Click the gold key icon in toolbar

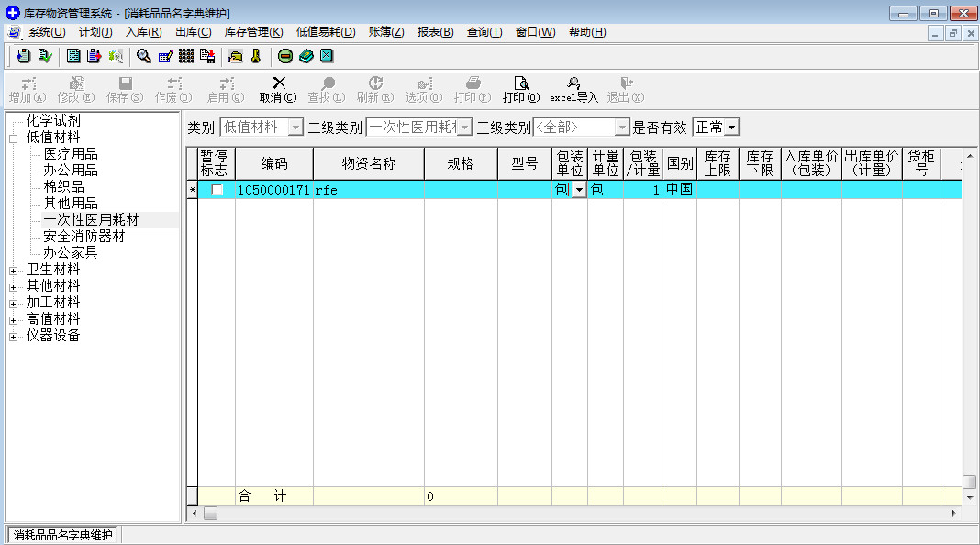256,56
